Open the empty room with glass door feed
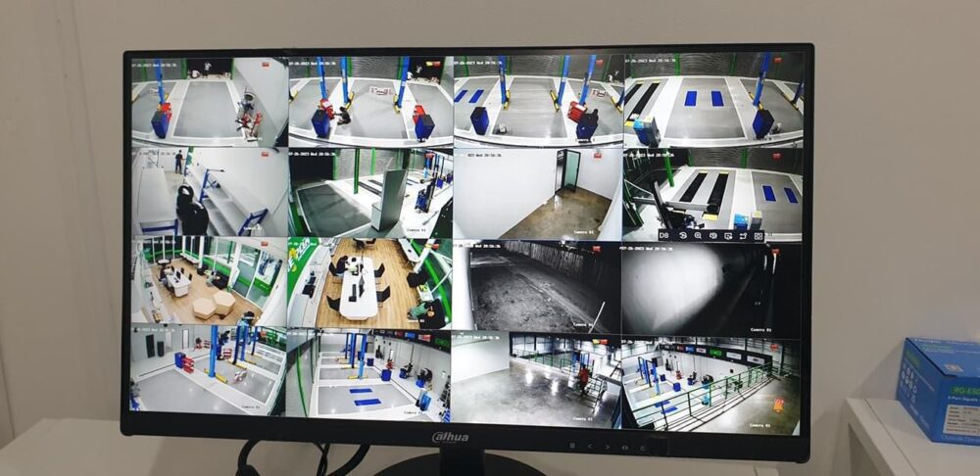 537,192
